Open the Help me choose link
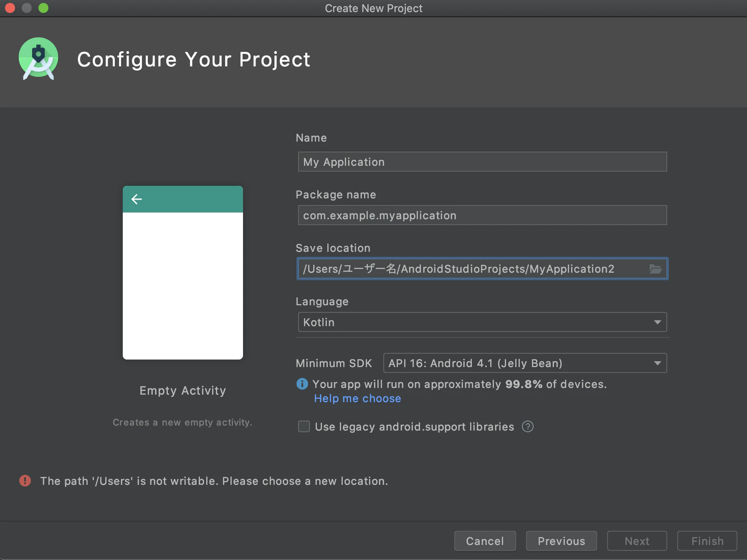Image resolution: width=747 pixels, height=560 pixels. point(357,398)
